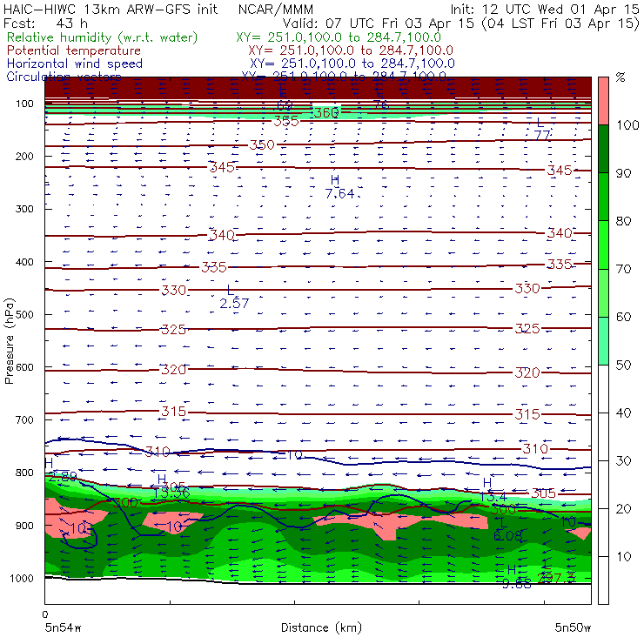Screen dimensions: 644x644
Task: Click the '800' pressure axis tick label
Action: pos(24,473)
